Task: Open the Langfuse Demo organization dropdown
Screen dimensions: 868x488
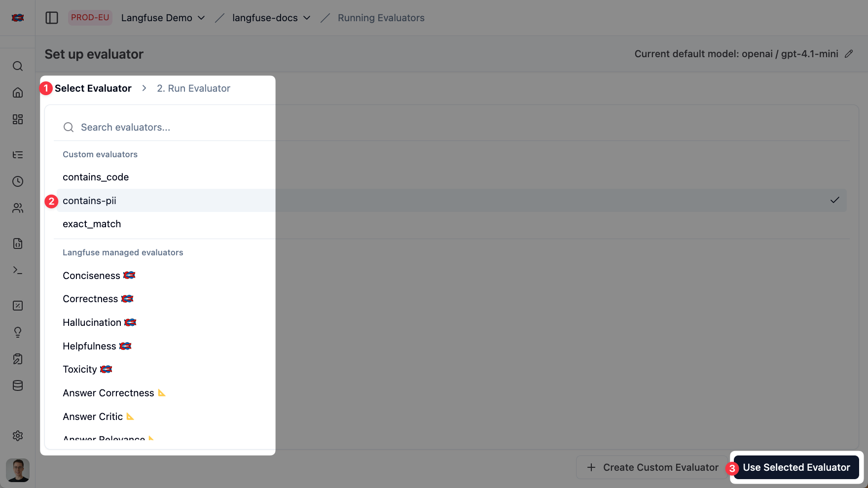Action: tap(163, 18)
